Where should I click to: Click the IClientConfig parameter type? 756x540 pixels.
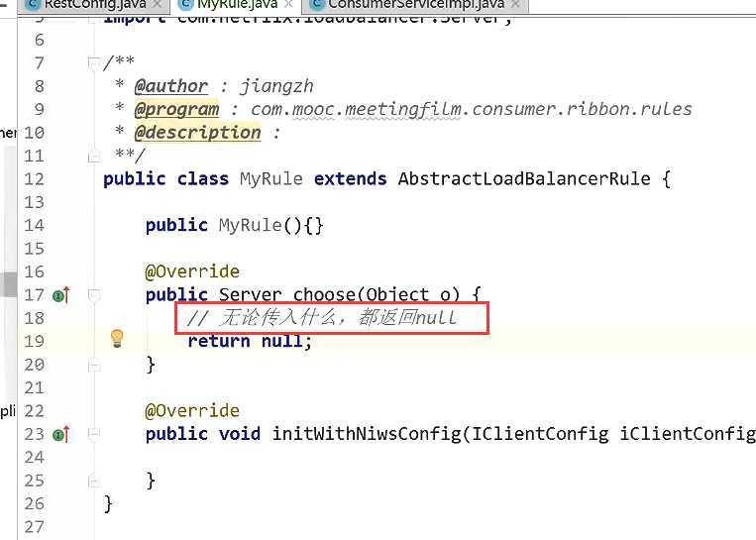tap(540, 434)
